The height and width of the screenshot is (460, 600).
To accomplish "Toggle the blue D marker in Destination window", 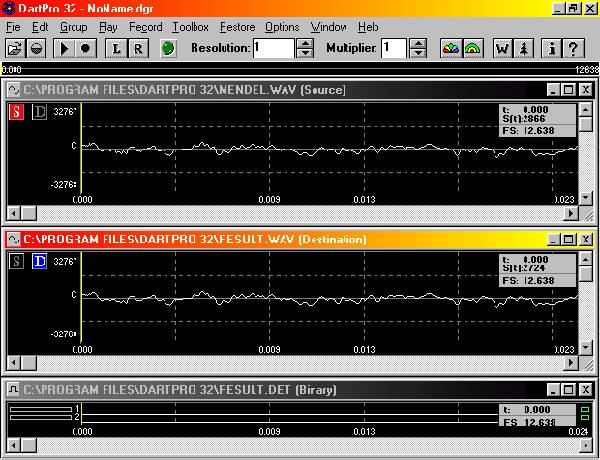I will click(39, 262).
